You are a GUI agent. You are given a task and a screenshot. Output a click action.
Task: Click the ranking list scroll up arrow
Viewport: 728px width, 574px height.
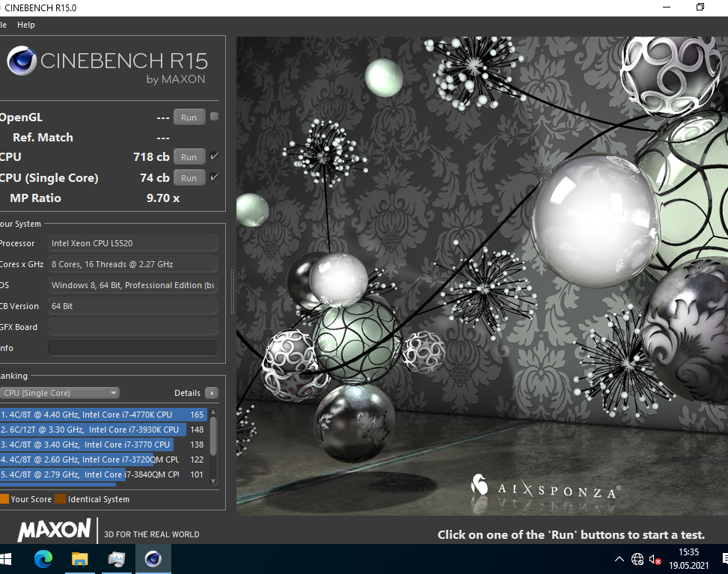point(213,412)
